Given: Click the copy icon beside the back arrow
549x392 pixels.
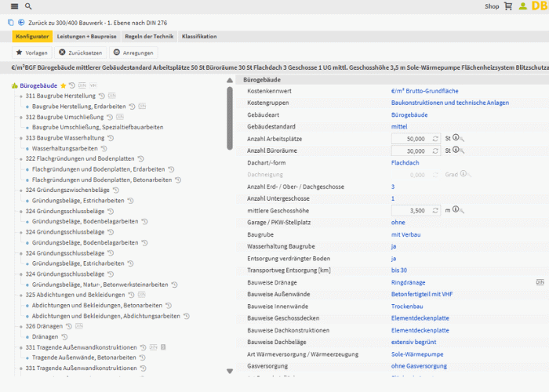Looking at the screenshot, I should click(x=11, y=23).
